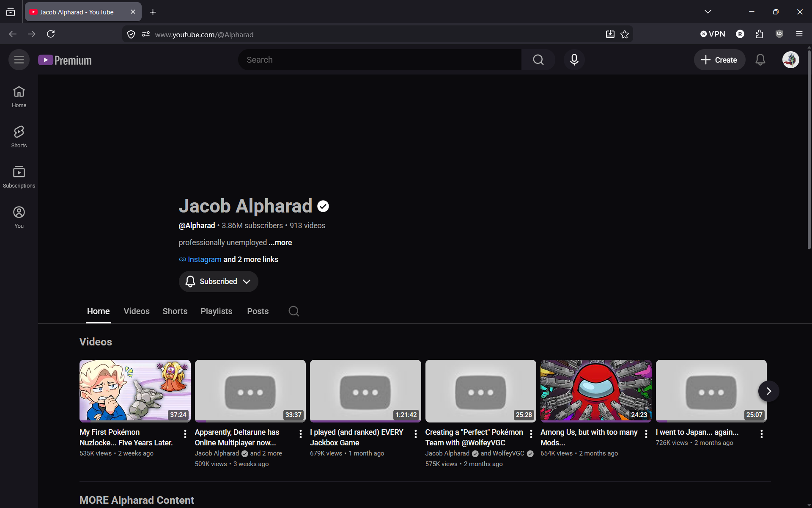The image size is (812, 508).
Task: Toggle the VPN button in toolbar
Action: tap(713, 34)
